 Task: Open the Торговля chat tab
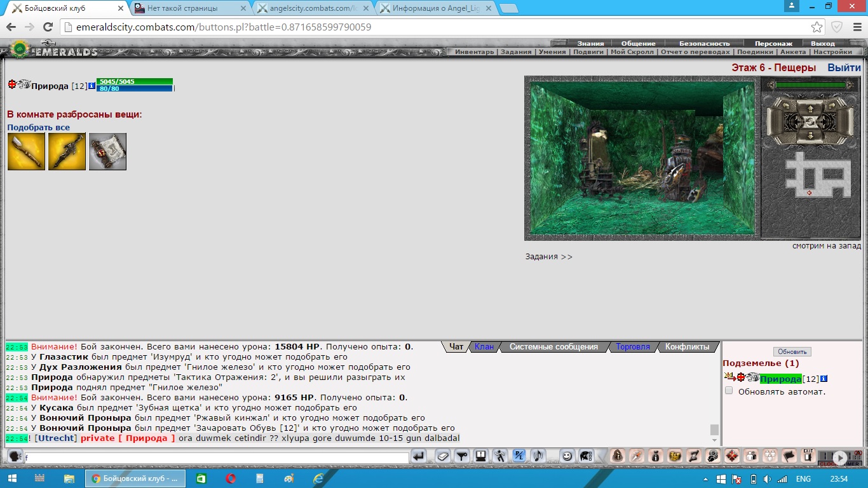click(x=633, y=347)
